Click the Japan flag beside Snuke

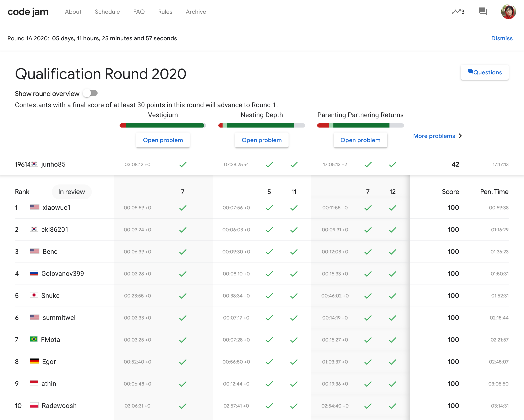(34, 295)
